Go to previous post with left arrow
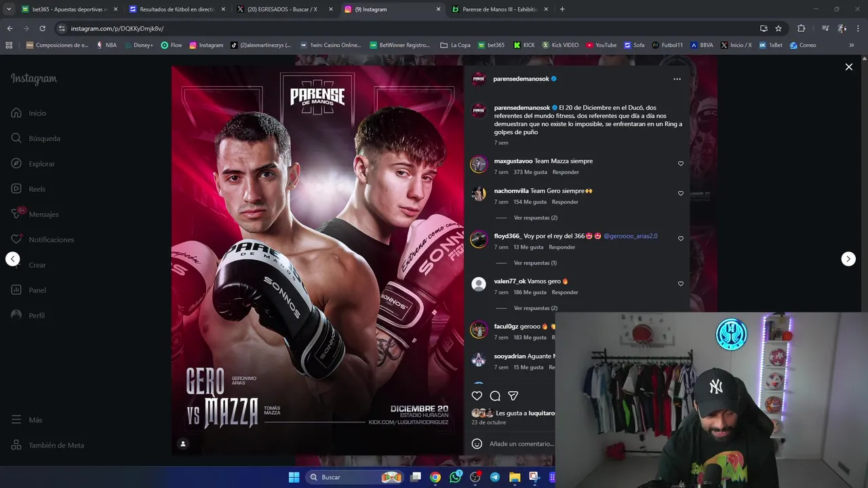 tap(13, 259)
